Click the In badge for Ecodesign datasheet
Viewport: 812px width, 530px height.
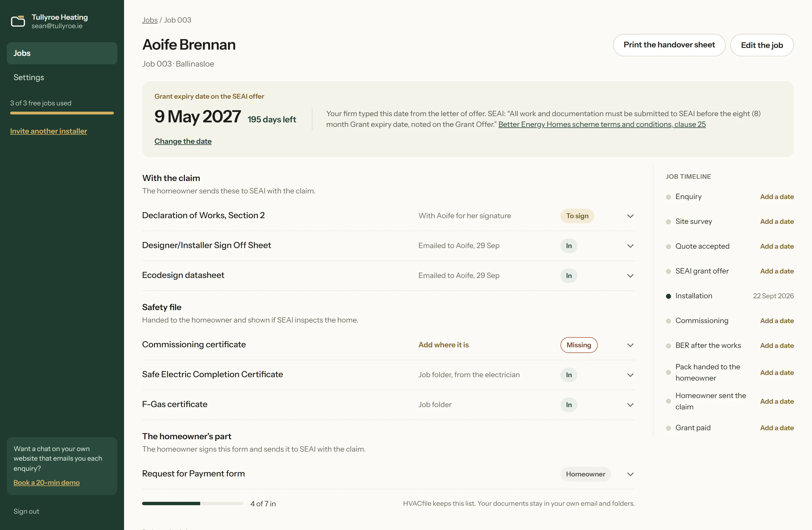click(x=569, y=276)
